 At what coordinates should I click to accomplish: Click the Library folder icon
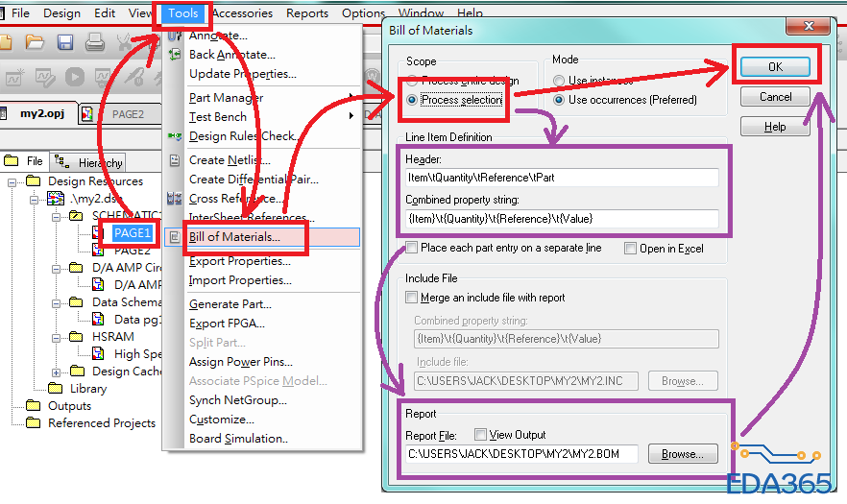[x=55, y=388]
